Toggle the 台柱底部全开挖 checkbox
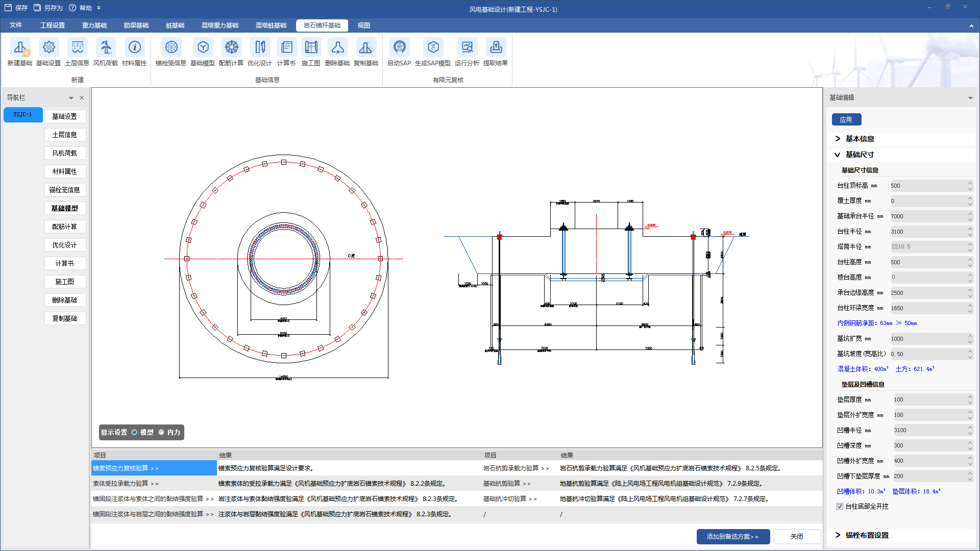Screen dimensions: 980x551 840,506
